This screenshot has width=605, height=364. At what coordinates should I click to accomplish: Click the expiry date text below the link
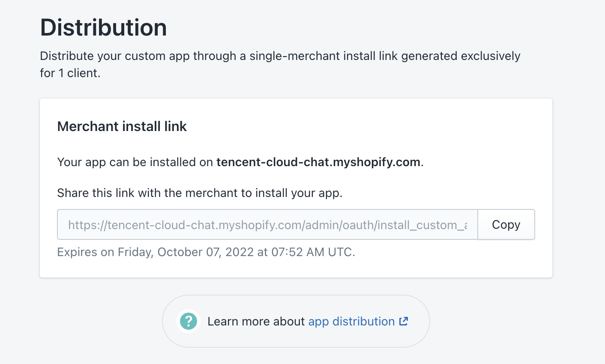(206, 252)
